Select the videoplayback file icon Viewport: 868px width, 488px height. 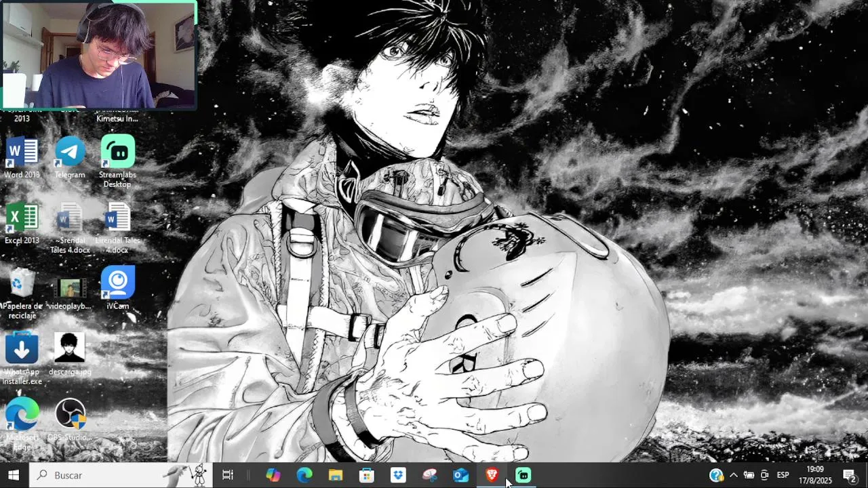tap(70, 293)
